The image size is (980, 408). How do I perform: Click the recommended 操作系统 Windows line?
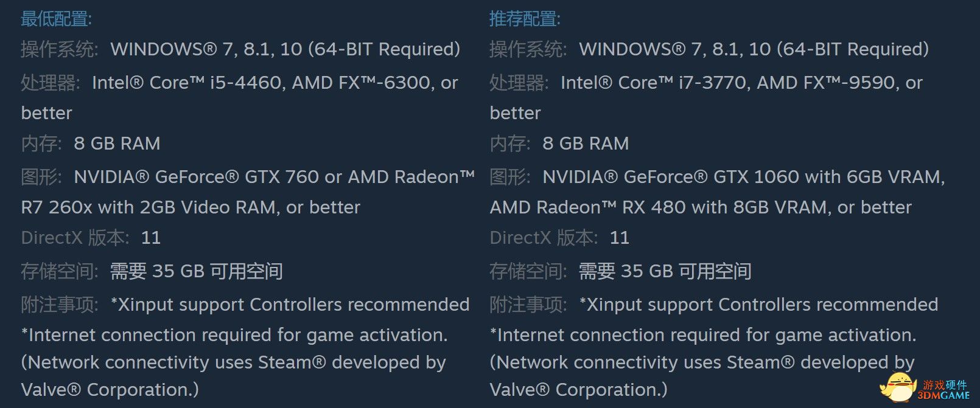pos(709,49)
